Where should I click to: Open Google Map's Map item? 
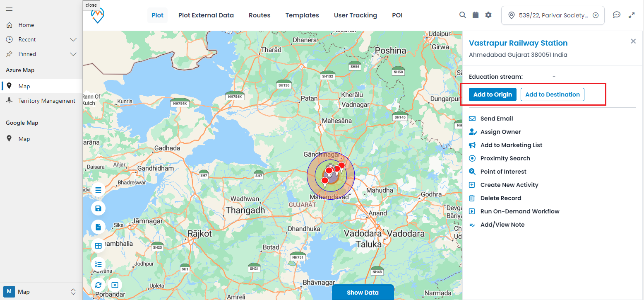click(41, 139)
